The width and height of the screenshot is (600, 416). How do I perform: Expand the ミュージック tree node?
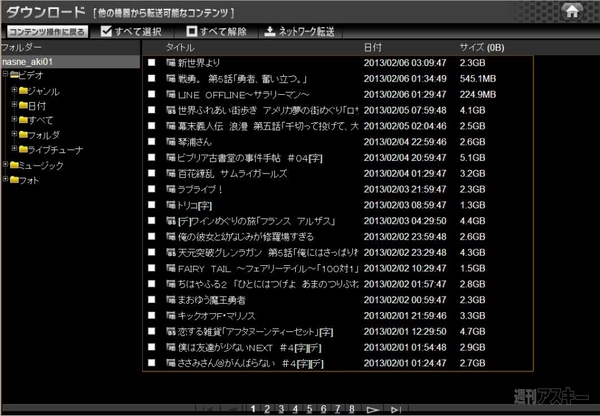pos(5,164)
